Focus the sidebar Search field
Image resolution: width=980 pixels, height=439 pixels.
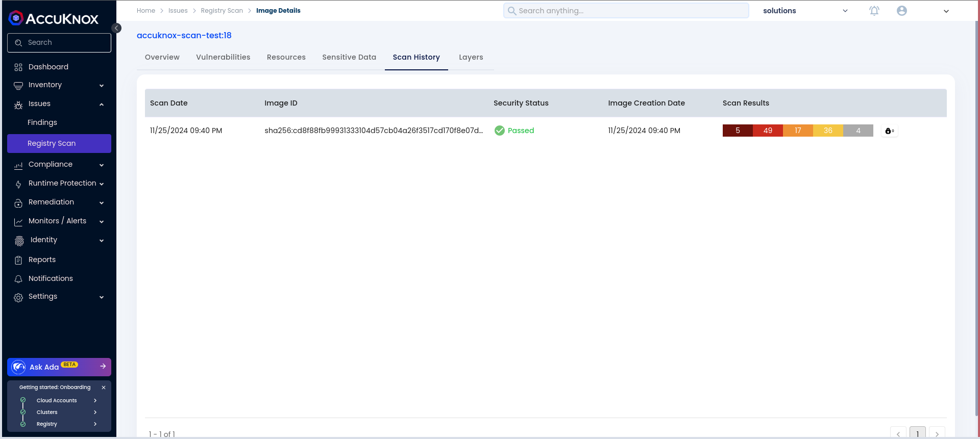[x=59, y=43]
